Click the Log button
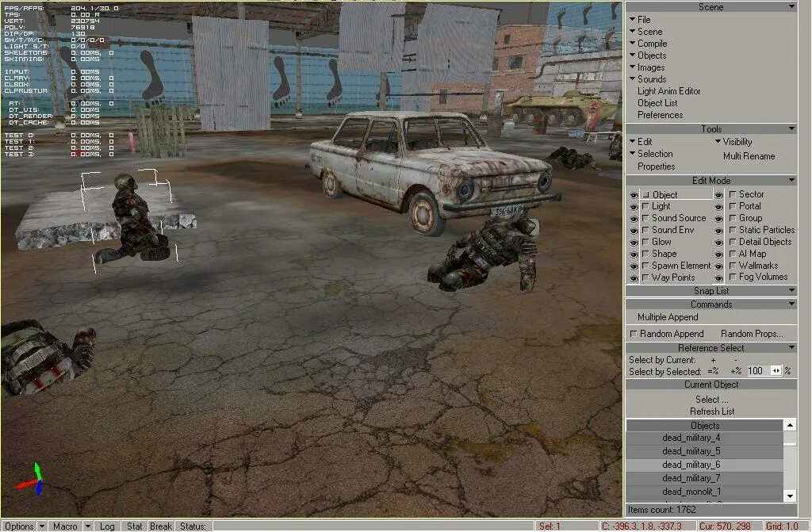 pyautogui.click(x=107, y=526)
